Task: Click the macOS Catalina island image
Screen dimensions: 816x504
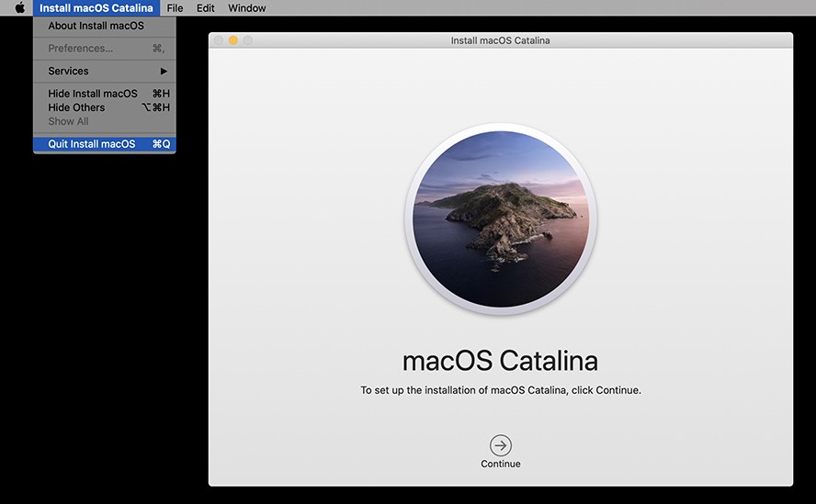Action: [x=501, y=219]
